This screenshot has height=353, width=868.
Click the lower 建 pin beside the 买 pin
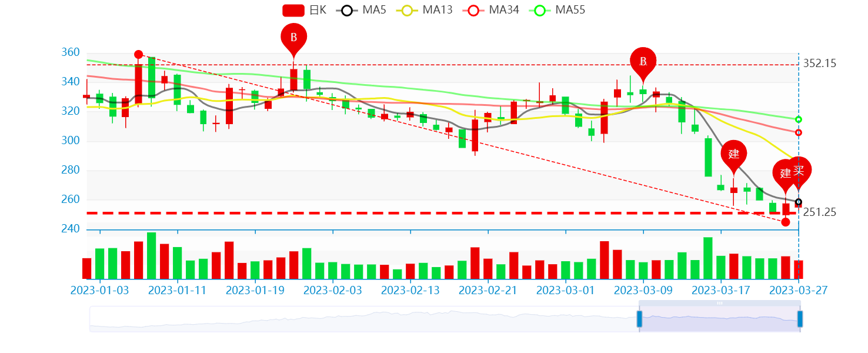[x=784, y=173]
